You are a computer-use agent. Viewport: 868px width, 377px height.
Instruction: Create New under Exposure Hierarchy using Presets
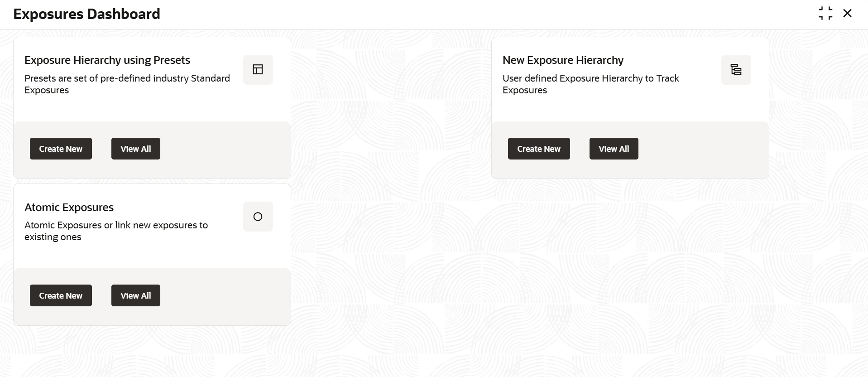coord(61,149)
